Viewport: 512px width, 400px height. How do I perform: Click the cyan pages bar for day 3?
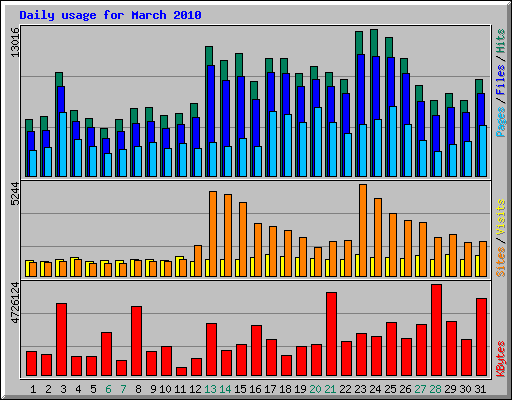(x=63, y=144)
